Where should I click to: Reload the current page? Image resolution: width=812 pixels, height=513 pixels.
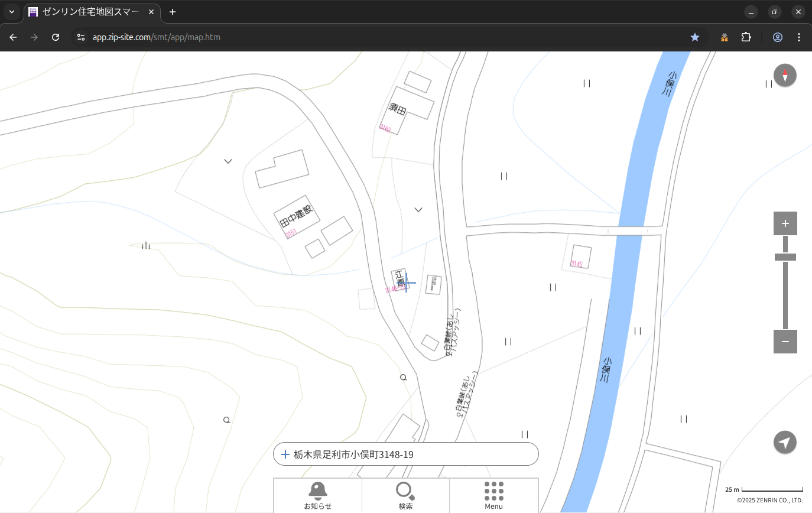coord(56,37)
